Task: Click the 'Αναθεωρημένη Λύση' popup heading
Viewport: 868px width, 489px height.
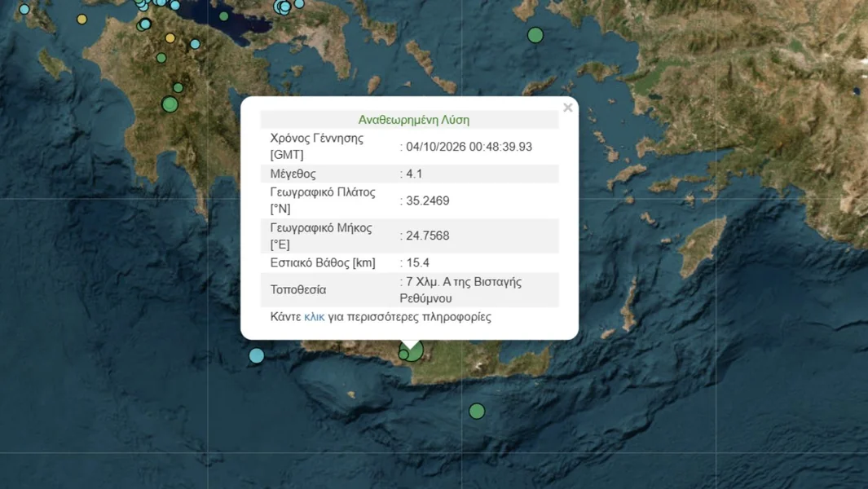Action: pyautogui.click(x=413, y=120)
